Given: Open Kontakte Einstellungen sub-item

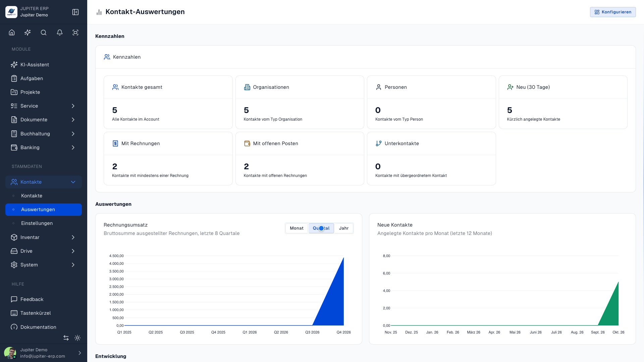Looking at the screenshot, I should 44,223.
